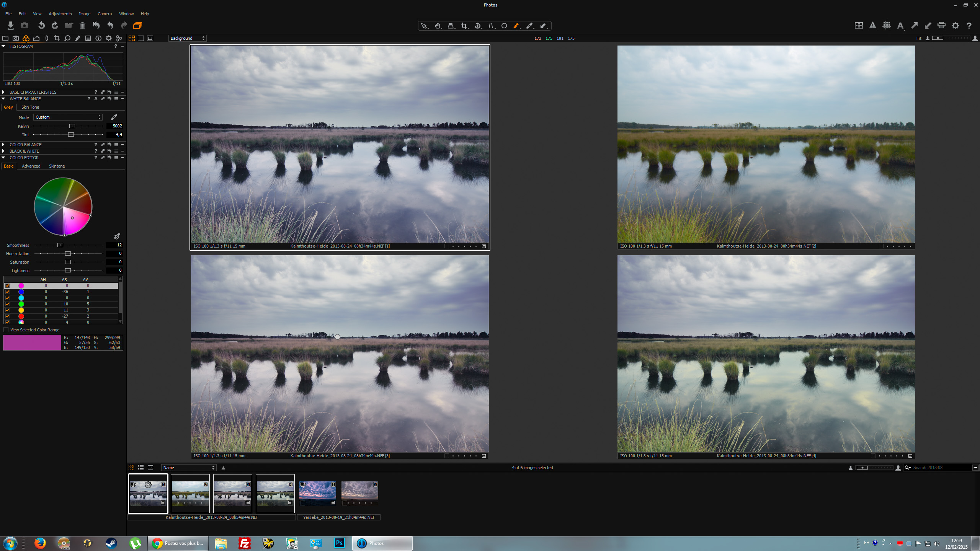Pick white balance with the eyedropper icon

pyautogui.click(x=114, y=117)
